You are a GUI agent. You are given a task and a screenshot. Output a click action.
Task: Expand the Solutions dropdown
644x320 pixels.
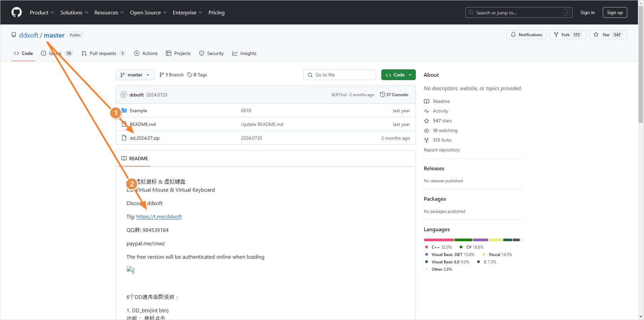74,12
